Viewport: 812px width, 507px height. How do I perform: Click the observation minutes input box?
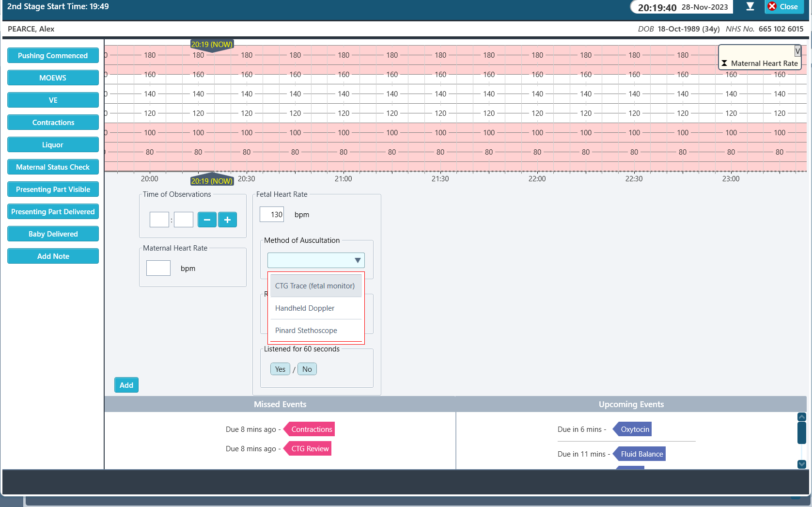click(x=184, y=220)
